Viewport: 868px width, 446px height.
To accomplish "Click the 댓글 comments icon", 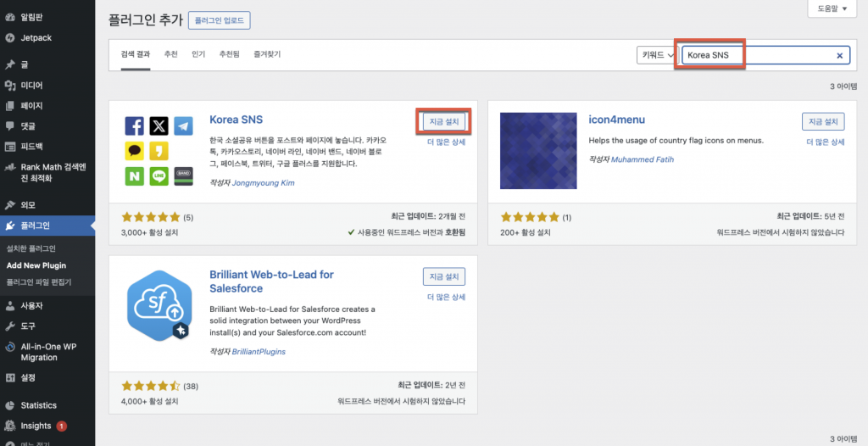I will click(9, 125).
